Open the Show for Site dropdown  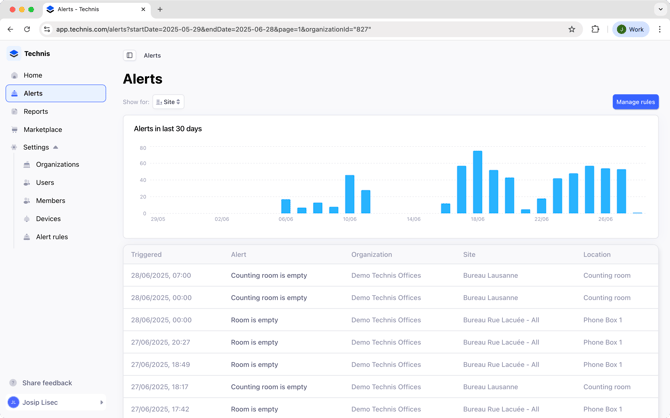[x=168, y=102]
